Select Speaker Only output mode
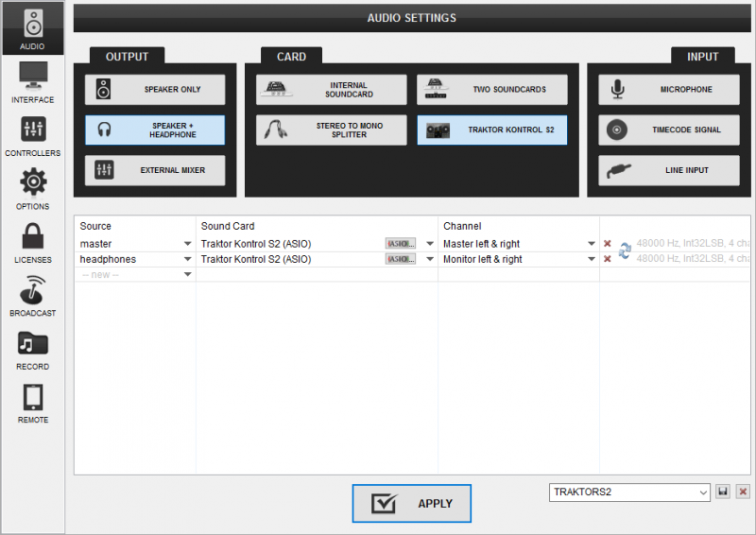 [155, 90]
